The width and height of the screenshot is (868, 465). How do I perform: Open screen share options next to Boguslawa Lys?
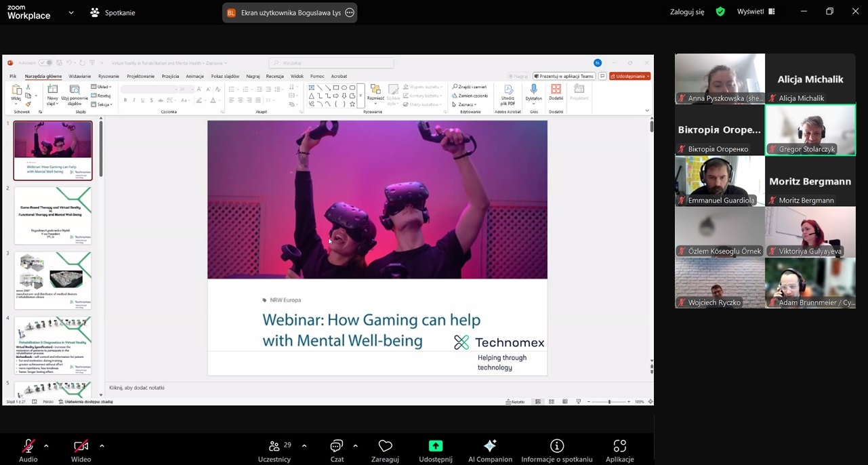click(x=350, y=12)
